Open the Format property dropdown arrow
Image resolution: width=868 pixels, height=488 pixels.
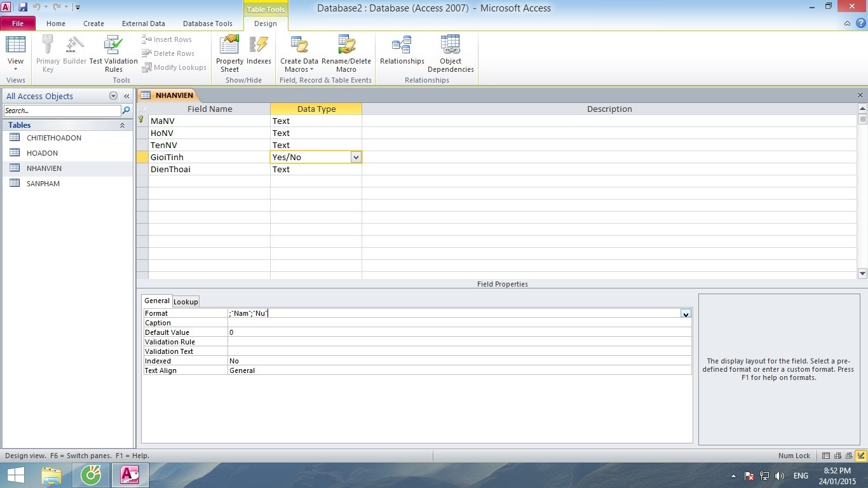pyautogui.click(x=685, y=313)
